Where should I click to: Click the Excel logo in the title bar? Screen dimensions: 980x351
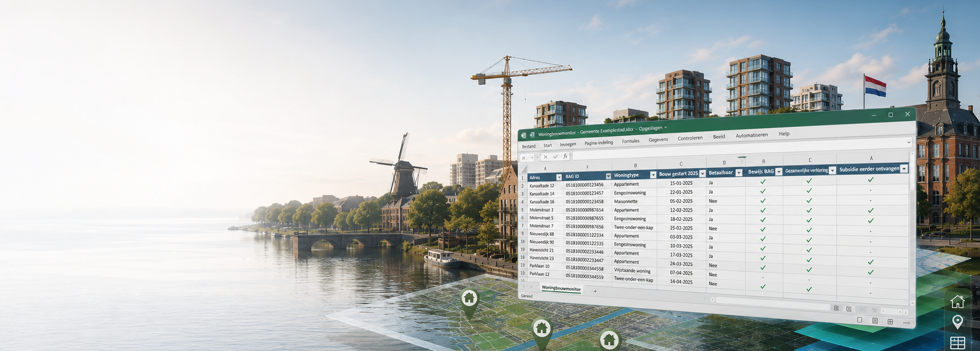click(x=523, y=135)
